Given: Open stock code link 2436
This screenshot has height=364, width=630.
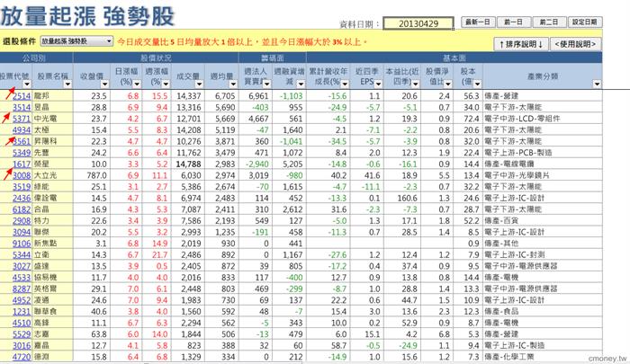Looking at the screenshot, I should (x=22, y=198).
